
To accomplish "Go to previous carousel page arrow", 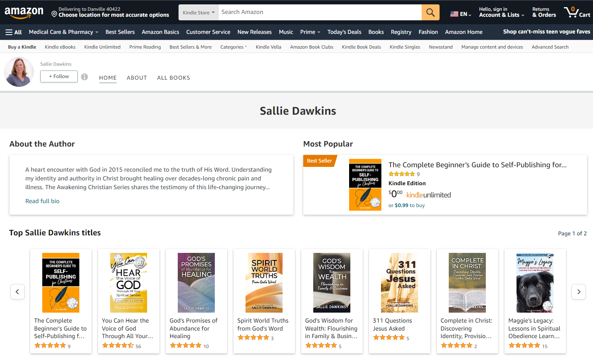I will tap(17, 292).
